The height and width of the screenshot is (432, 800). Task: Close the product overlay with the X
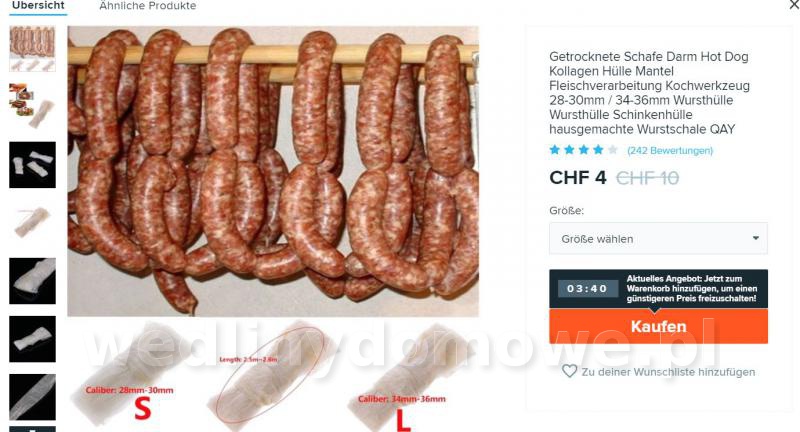click(794, 5)
